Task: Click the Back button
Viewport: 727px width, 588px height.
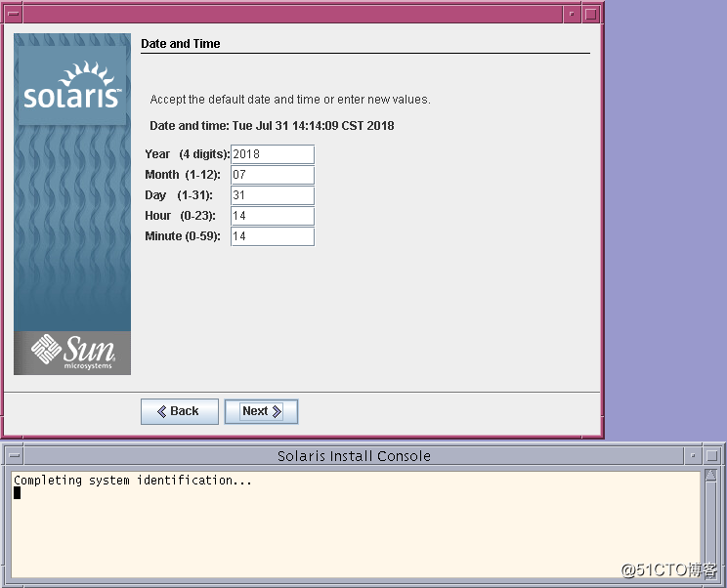Action: tap(180, 411)
